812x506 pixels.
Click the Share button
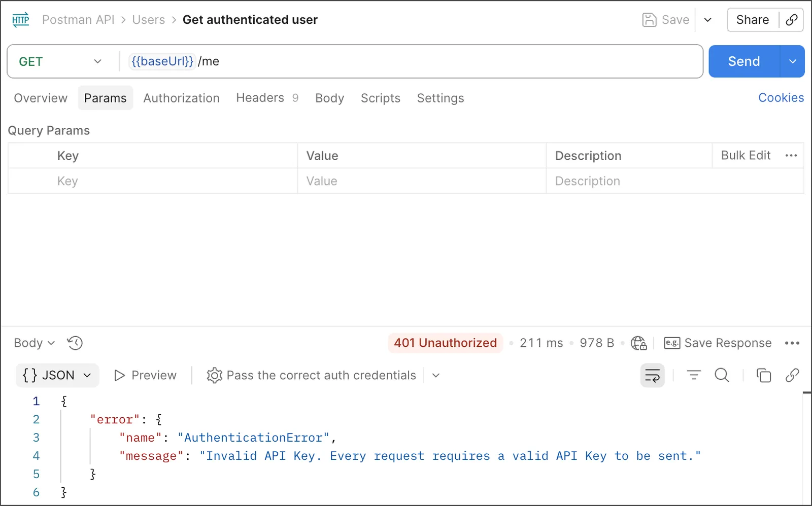click(x=753, y=20)
